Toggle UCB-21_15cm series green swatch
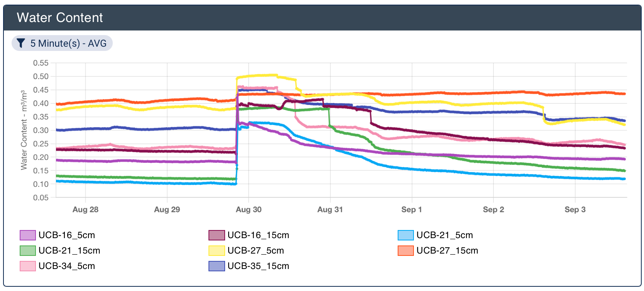This screenshot has height=291, width=644. pos(27,250)
